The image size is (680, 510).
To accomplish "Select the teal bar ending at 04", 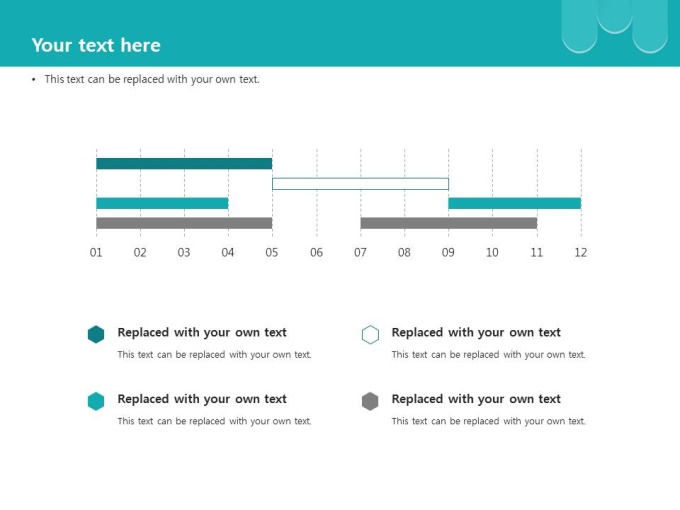I will 162,203.
